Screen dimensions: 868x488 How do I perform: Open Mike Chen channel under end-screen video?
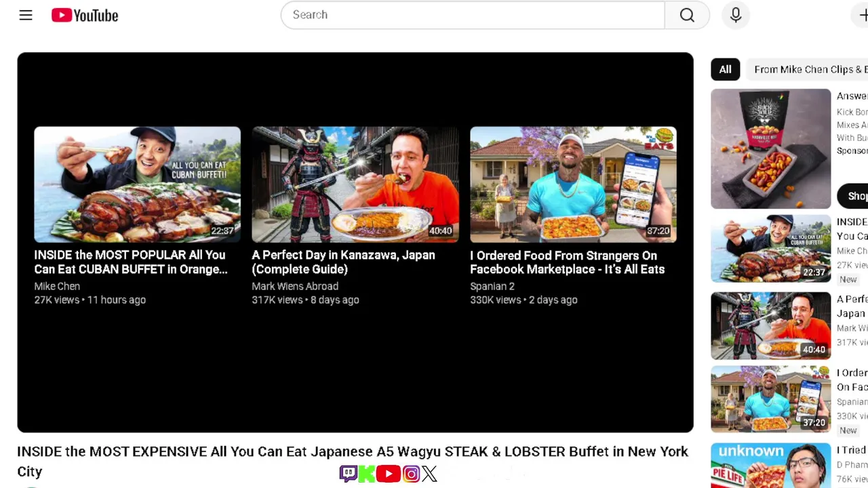coord(57,286)
